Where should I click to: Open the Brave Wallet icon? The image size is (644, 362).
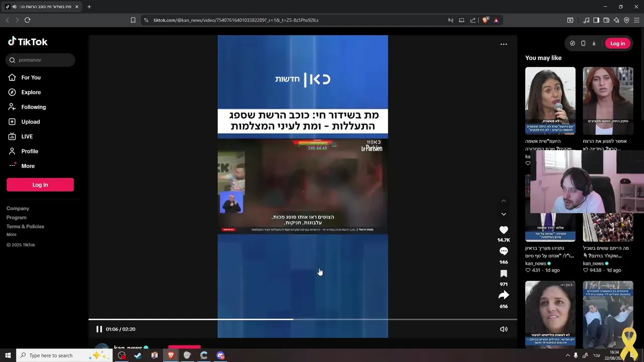pyautogui.click(x=606, y=20)
